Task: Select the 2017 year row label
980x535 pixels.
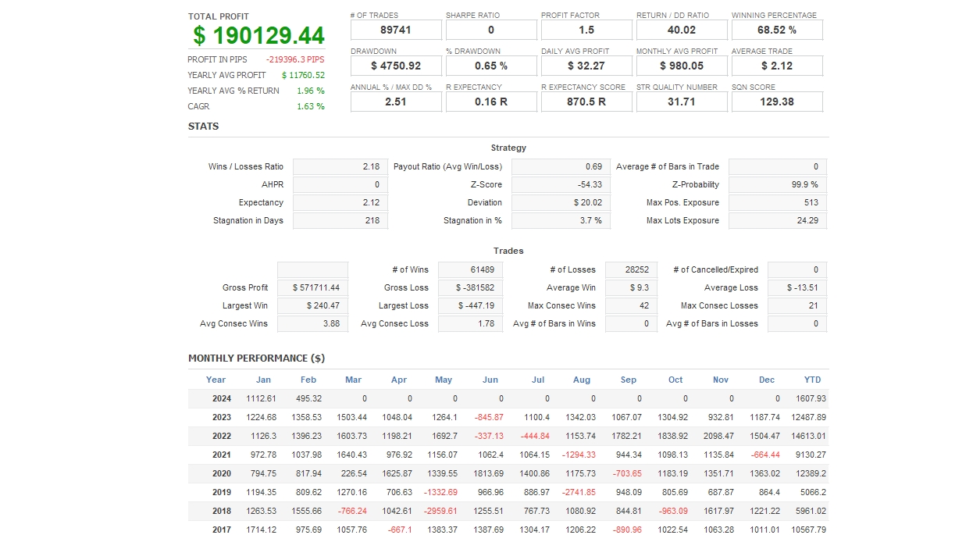Action: point(222,530)
